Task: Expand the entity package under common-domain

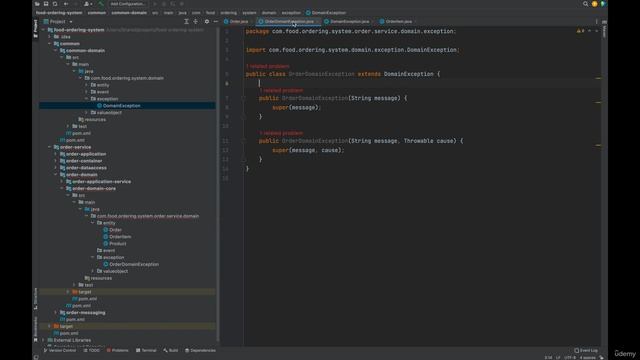Action: [86, 85]
